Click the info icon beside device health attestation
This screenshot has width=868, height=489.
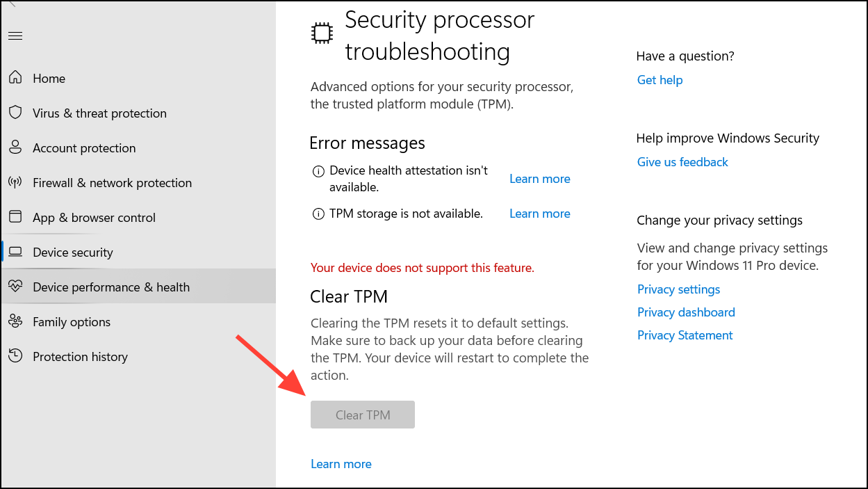pyautogui.click(x=318, y=171)
